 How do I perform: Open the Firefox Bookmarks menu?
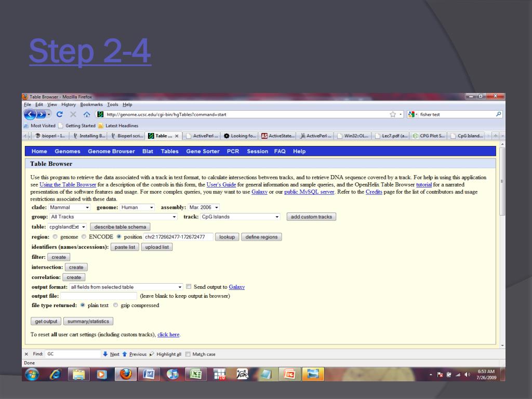pos(91,104)
